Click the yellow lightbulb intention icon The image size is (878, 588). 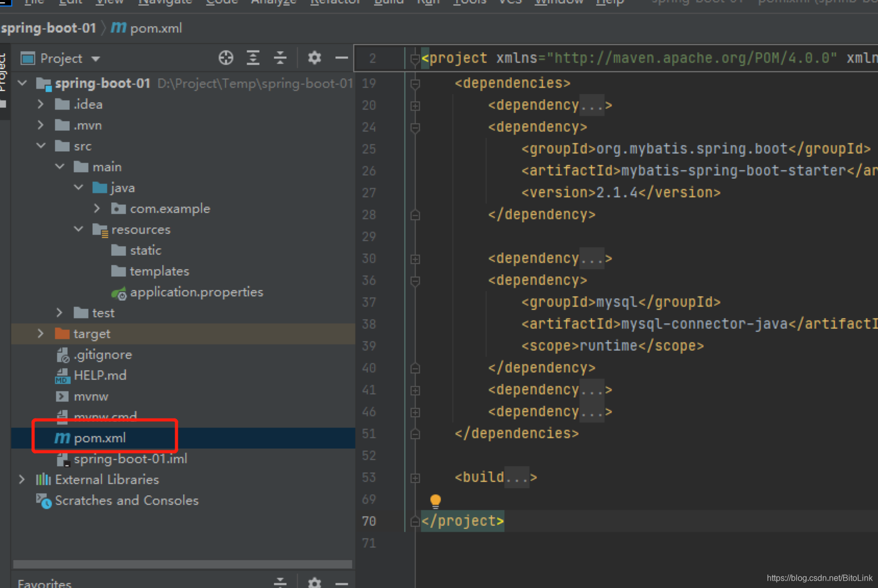[x=435, y=501]
